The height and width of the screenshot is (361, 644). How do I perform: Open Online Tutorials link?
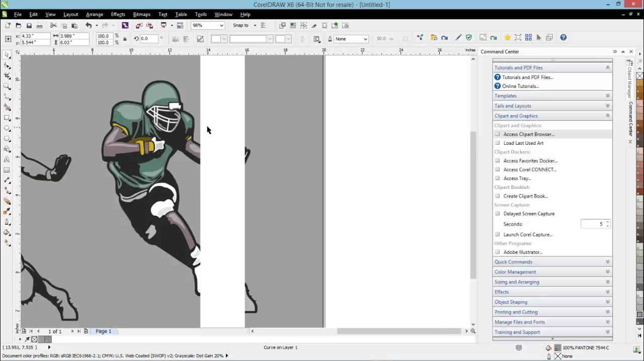pos(520,86)
